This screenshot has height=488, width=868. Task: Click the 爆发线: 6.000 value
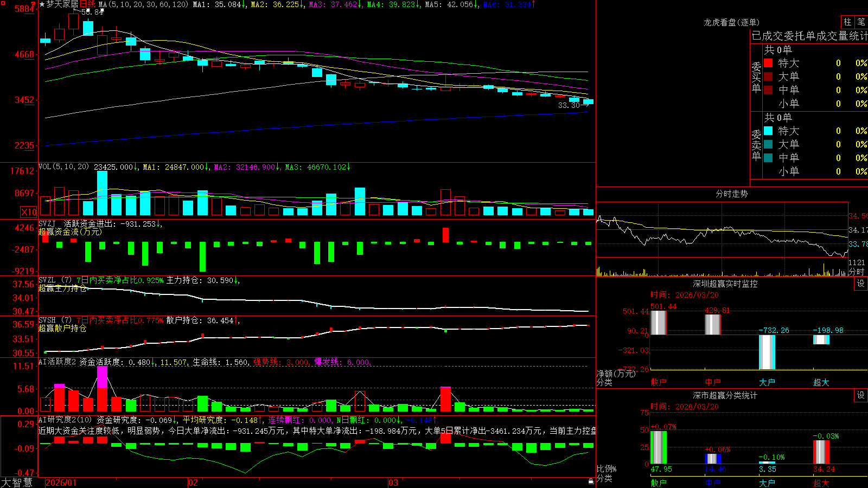click(x=342, y=362)
